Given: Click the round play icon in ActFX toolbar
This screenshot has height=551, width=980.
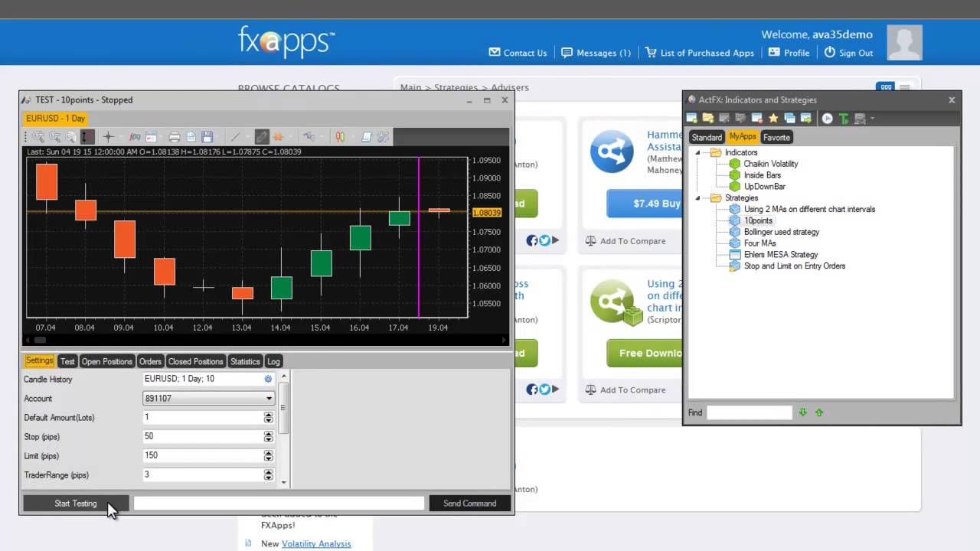Looking at the screenshot, I should (x=828, y=118).
